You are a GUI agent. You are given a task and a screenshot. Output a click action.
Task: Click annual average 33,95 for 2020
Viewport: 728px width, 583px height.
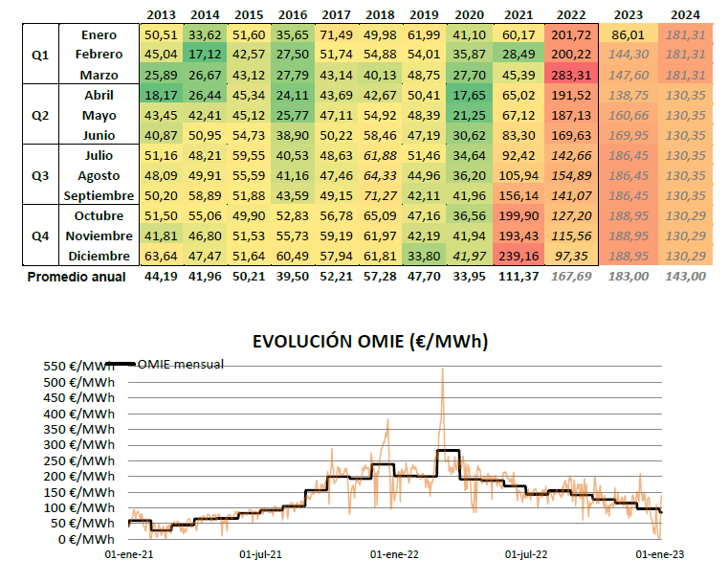pos(469,277)
